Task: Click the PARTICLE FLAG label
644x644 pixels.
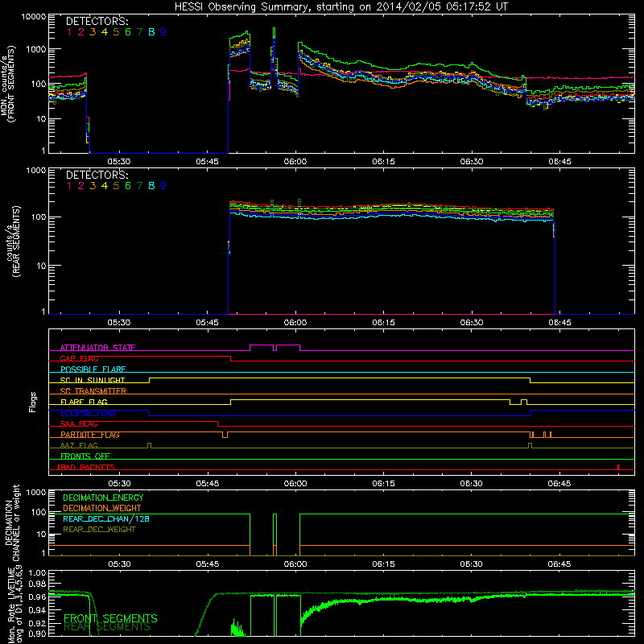Action: 90,435
